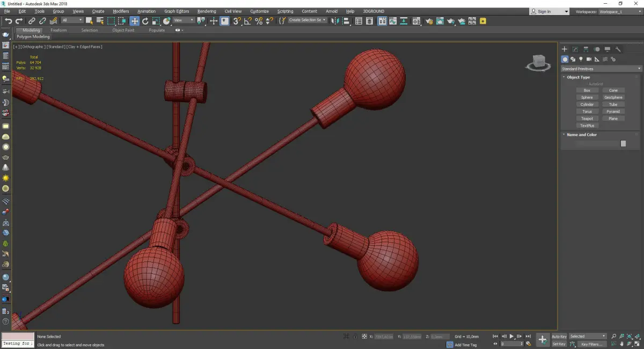The width and height of the screenshot is (644, 349).
Task: Click the Teapot primitive button
Action: [x=587, y=118]
